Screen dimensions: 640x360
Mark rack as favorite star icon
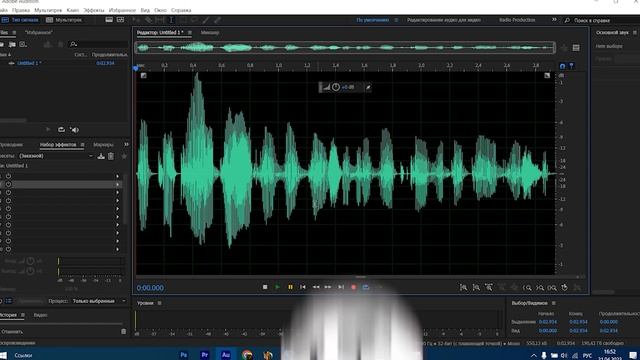tap(124, 156)
